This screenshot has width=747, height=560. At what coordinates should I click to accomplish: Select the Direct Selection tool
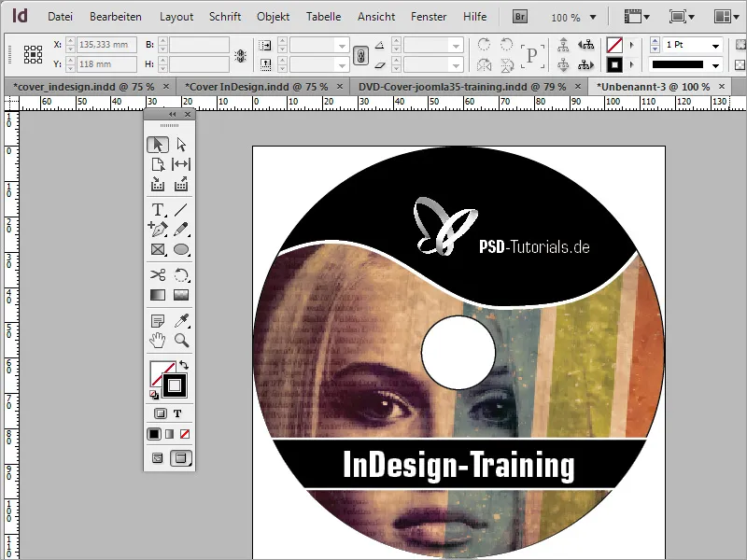182,145
